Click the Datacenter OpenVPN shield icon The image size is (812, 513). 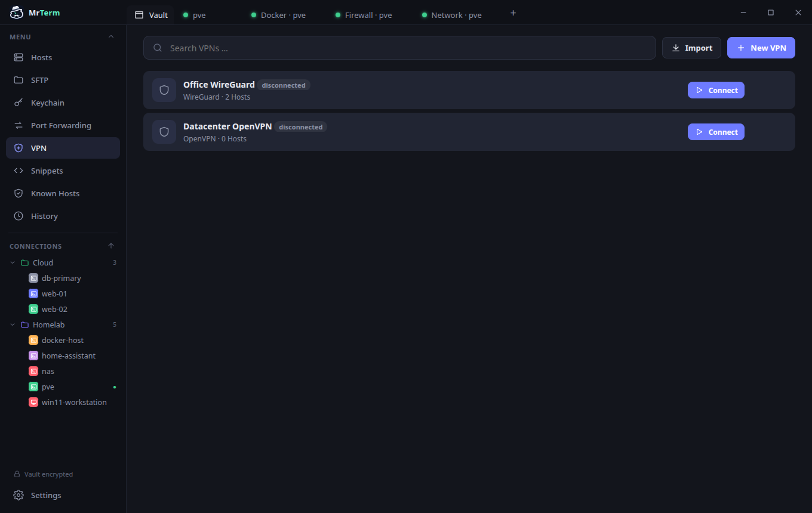(164, 132)
